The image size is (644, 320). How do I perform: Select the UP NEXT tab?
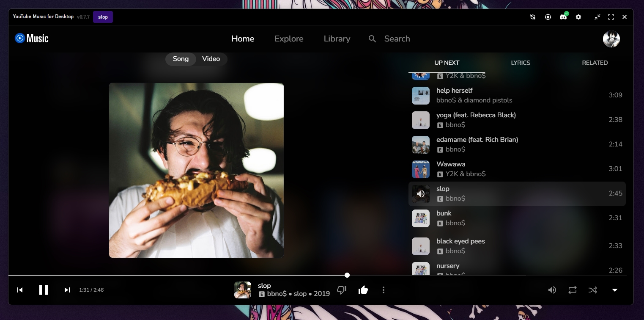(x=447, y=63)
